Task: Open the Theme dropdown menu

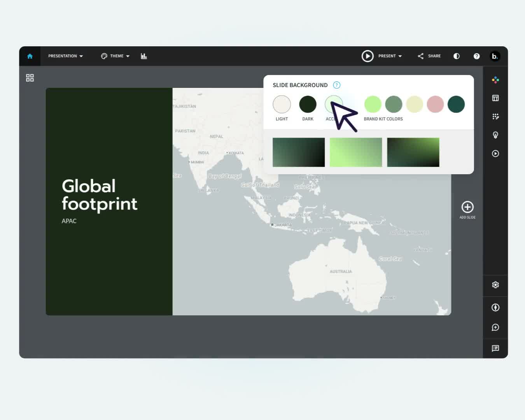Action: 115,56
